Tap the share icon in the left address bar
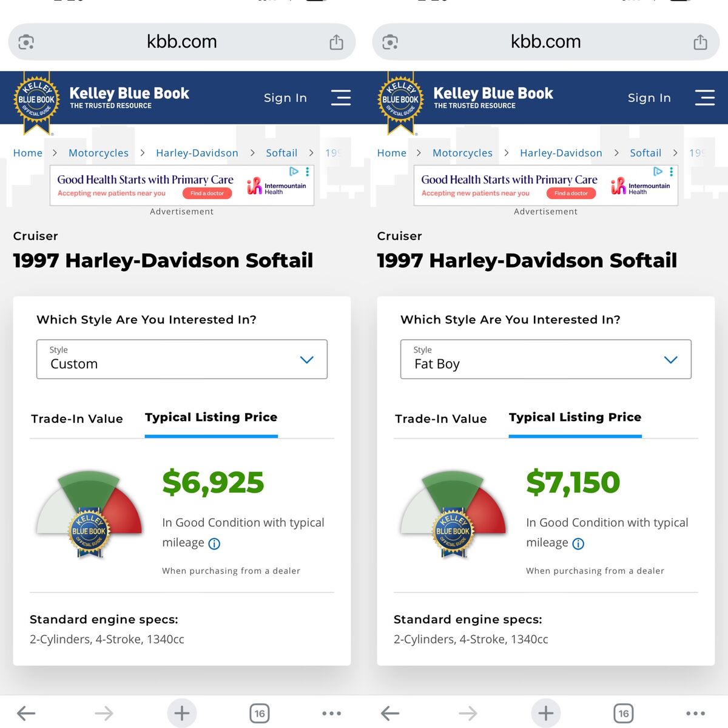 pos(336,42)
